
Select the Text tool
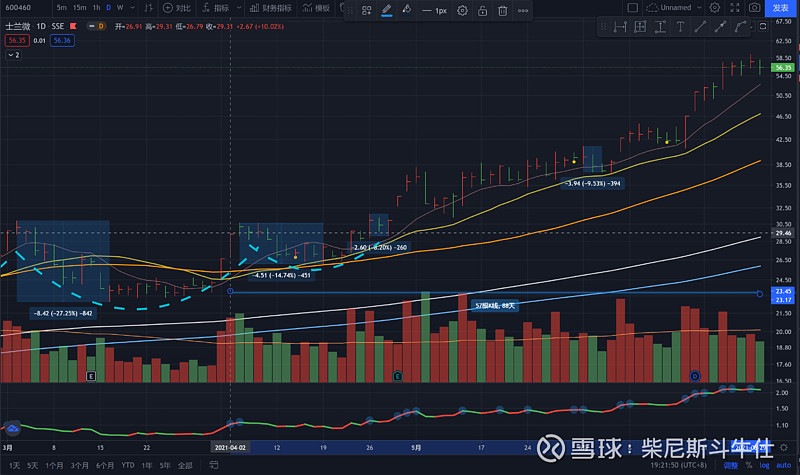pos(680,27)
